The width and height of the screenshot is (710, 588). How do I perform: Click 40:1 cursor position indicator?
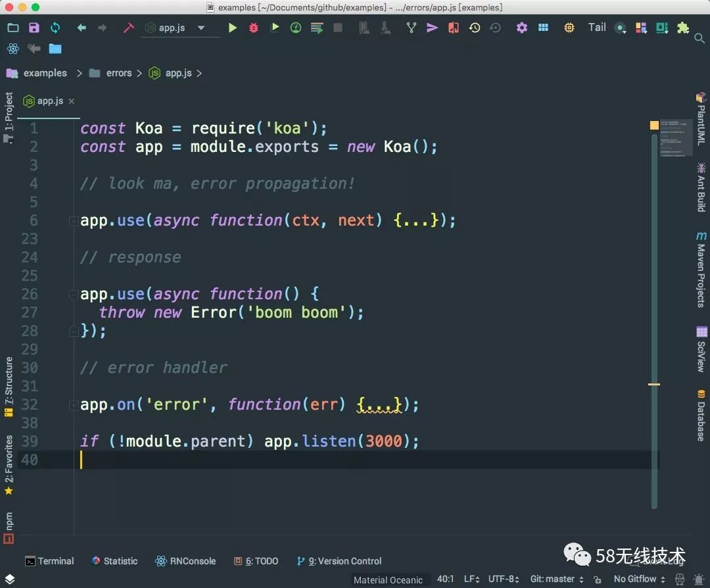click(x=445, y=579)
